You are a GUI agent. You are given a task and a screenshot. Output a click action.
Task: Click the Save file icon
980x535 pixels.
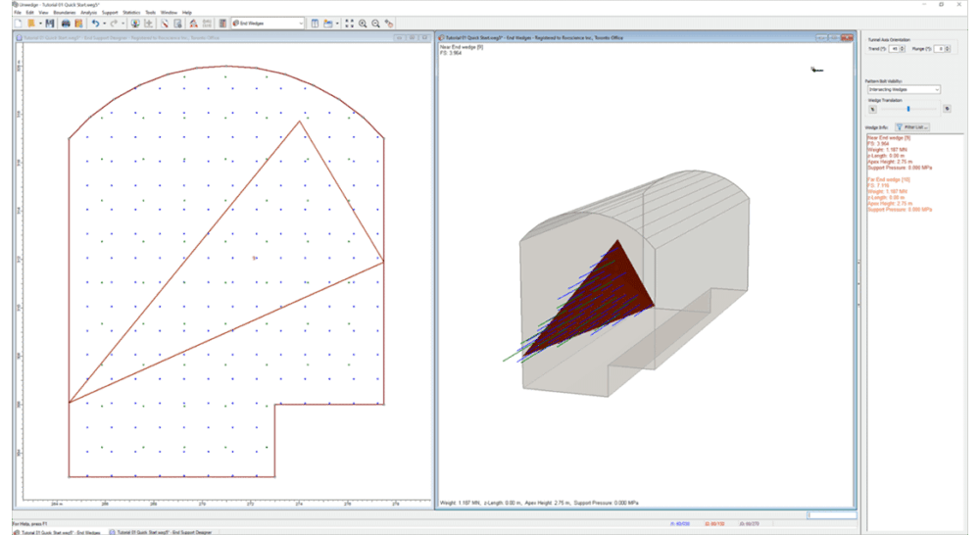click(x=48, y=23)
